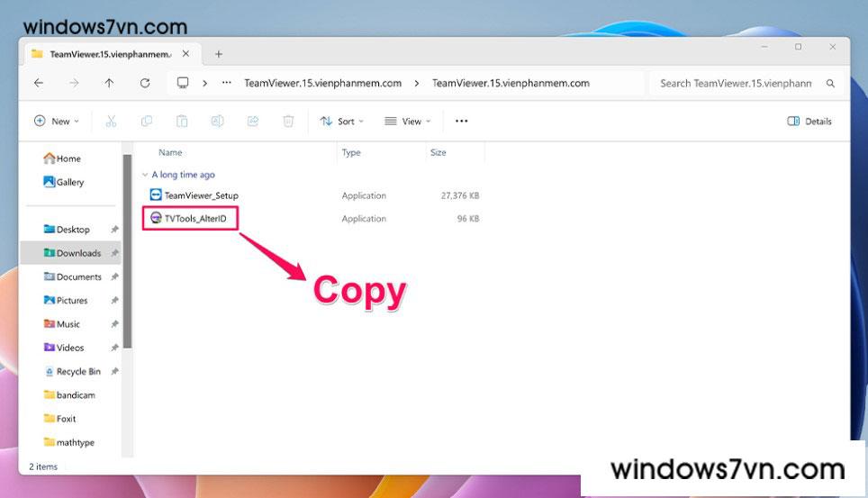The height and width of the screenshot is (498, 868).
Task: Expand the Sort options dropdown
Action: click(x=342, y=122)
